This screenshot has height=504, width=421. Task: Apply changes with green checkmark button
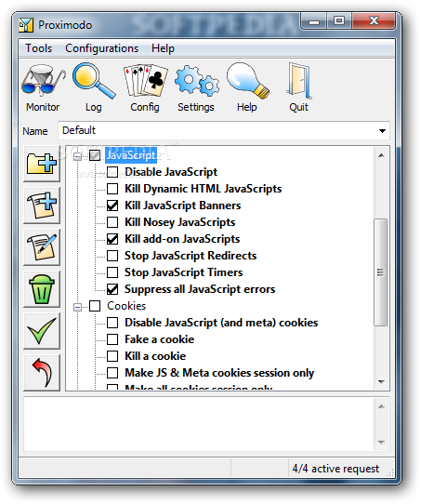click(42, 331)
